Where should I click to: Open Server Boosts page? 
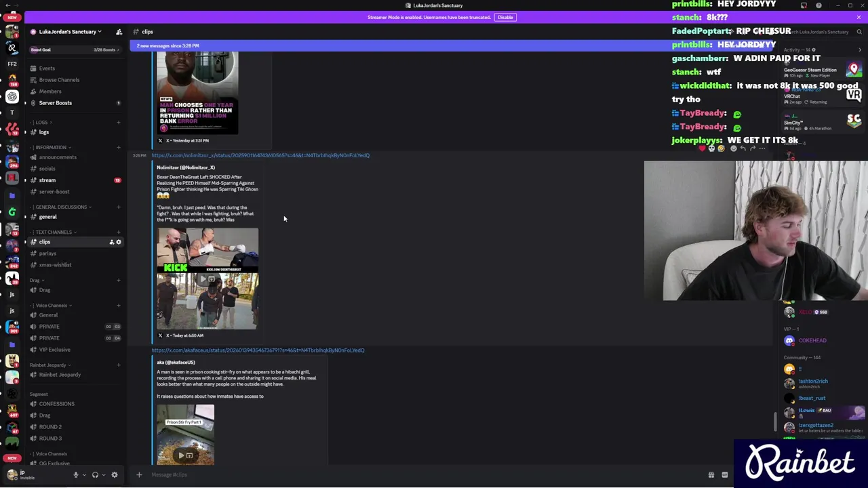[76, 103]
